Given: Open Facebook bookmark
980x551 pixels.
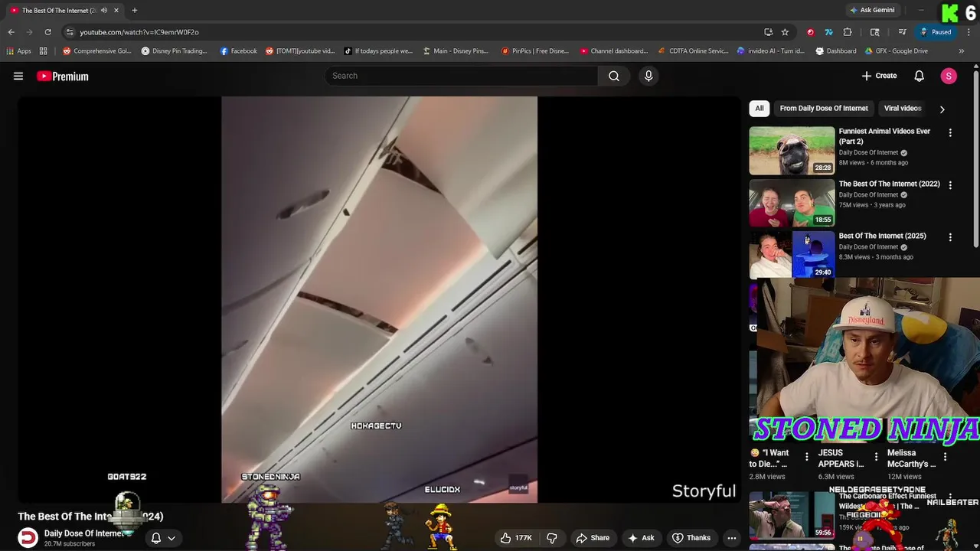Looking at the screenshot, I should pyautogui.click(x=239, y=51).
